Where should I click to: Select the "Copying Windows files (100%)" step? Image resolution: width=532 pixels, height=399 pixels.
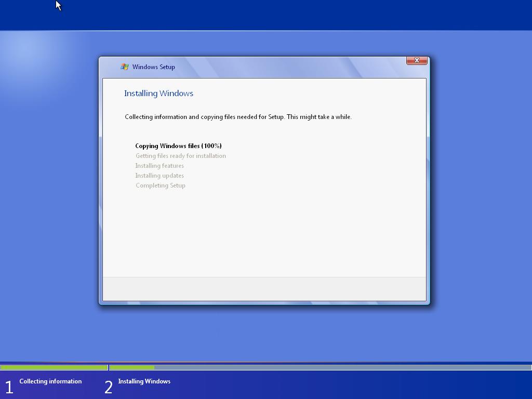[x=178, y=146]
